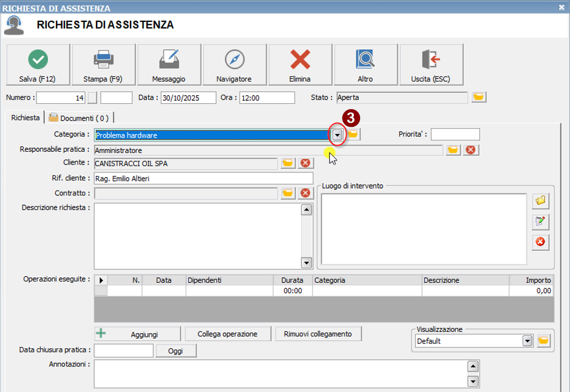Remove Responsabile pratica with red X icon
This screenshot has height=392, width=570.
pyautogui.click(x=469, y=150)
